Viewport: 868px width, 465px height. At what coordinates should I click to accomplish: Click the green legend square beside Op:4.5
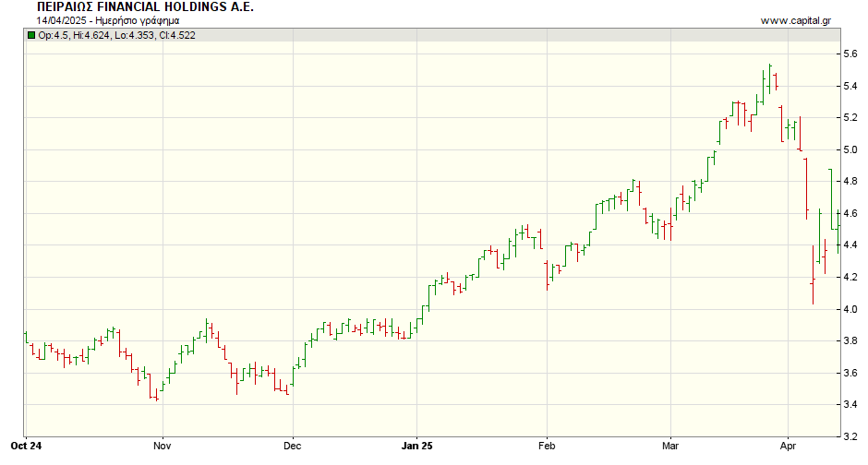(31, 36)
